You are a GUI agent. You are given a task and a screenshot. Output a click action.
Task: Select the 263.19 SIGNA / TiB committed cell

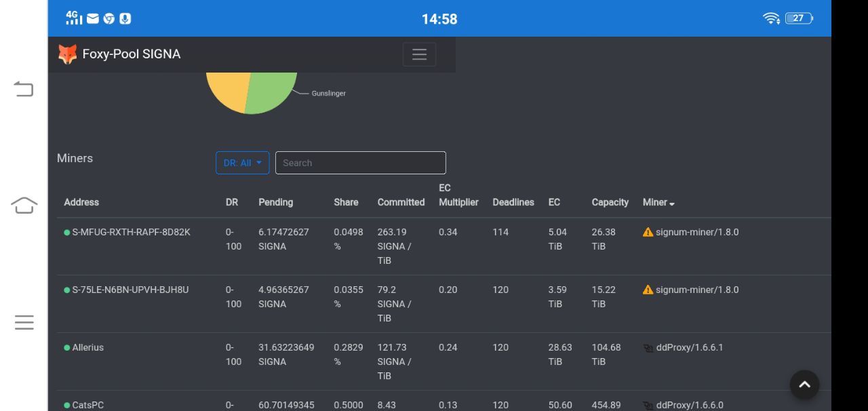click(x=395, y=246)
